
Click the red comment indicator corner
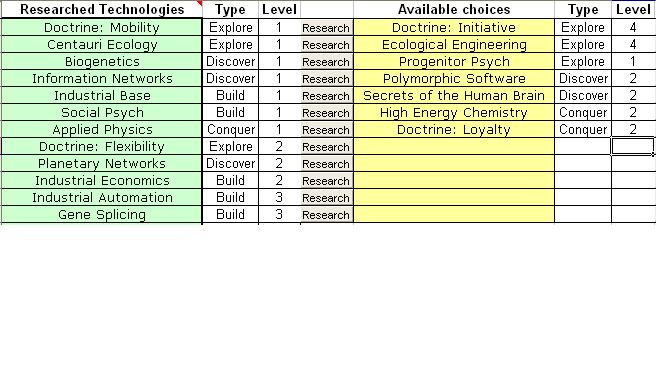[x=200, y=3]
